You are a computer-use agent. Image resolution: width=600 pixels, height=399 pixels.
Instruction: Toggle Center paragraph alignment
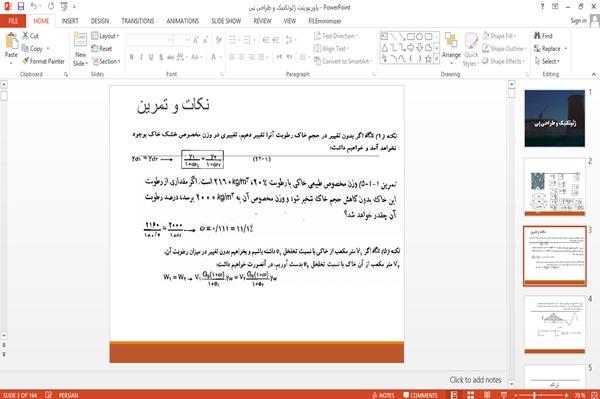241,57
